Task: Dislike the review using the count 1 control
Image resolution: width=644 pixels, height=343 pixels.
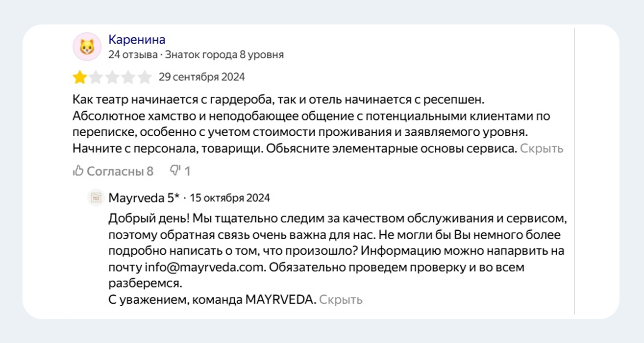Action: 180,171
